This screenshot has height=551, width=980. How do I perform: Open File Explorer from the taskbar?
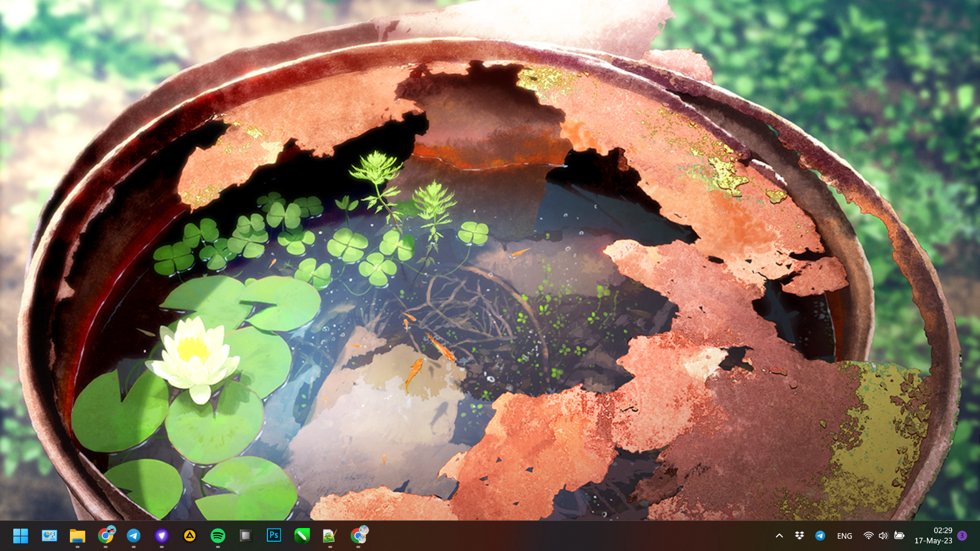tap(78, 536)
